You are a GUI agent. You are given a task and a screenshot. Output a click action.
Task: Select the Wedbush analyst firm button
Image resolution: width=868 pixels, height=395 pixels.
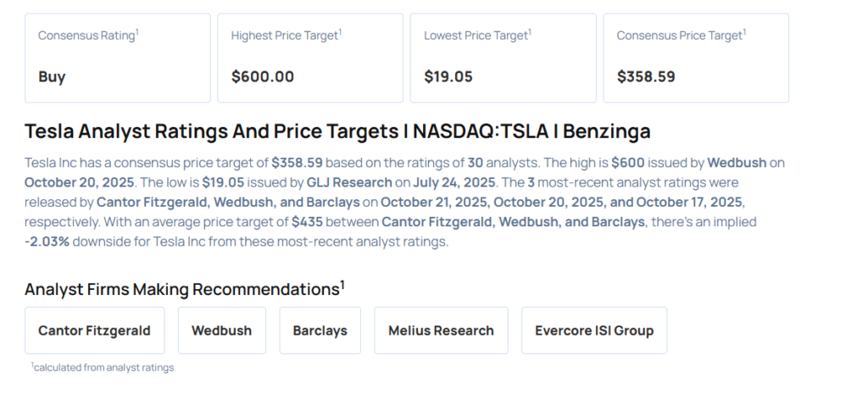pos(221,331)
